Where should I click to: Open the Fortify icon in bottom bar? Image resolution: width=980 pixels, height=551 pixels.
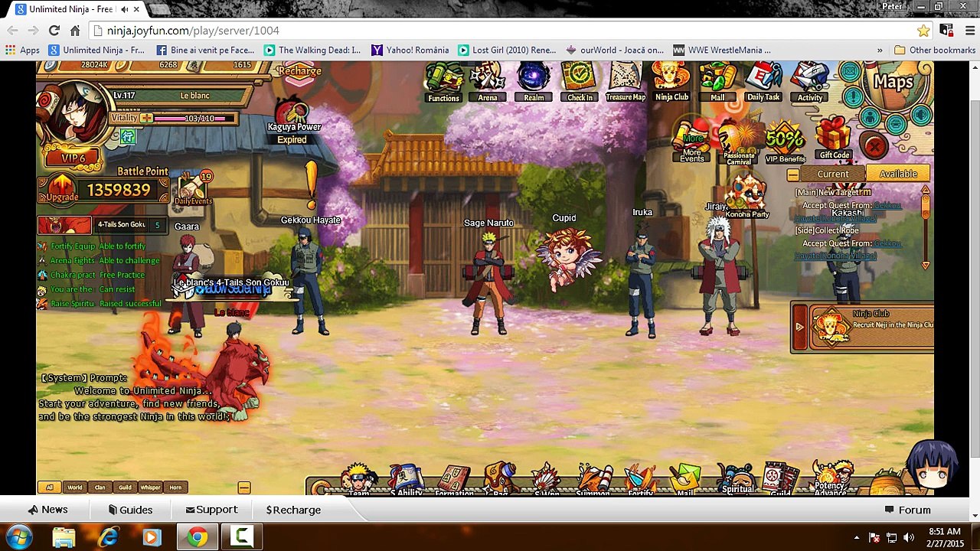click(640, 480)
